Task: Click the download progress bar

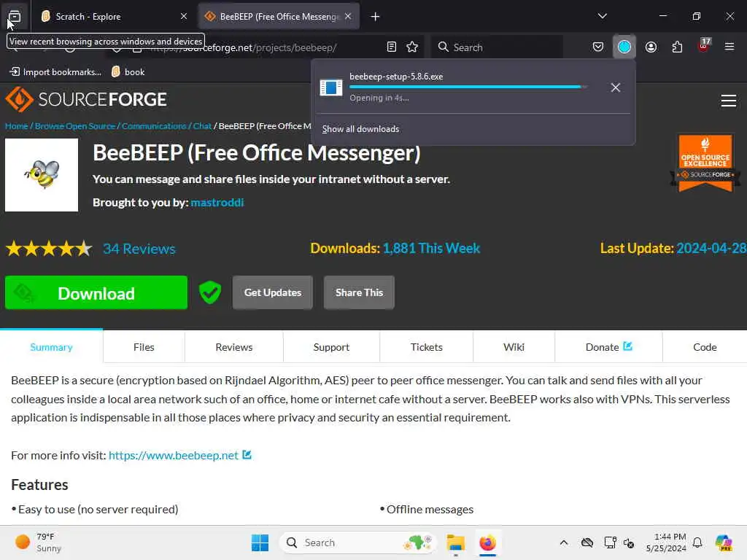Action: click(x=468, y=87)
